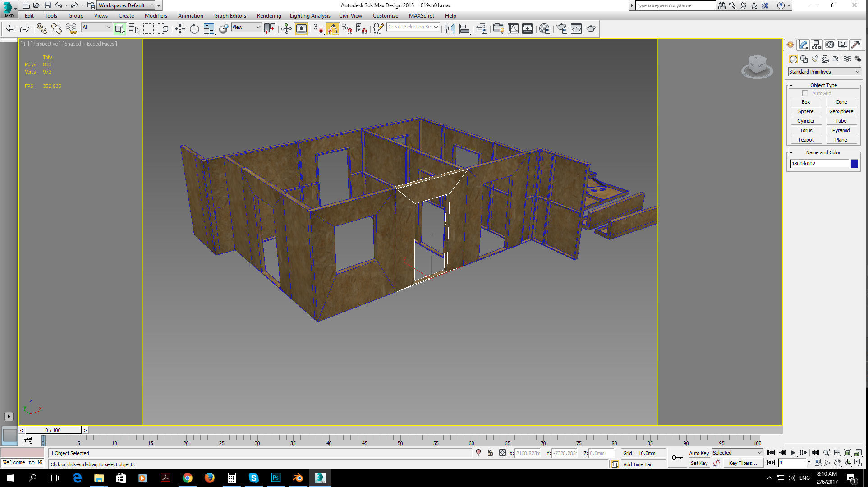Open the Standard Primitives dropdown
The image size is (868, 487).
pyautogui.click(x=824, y=72)
